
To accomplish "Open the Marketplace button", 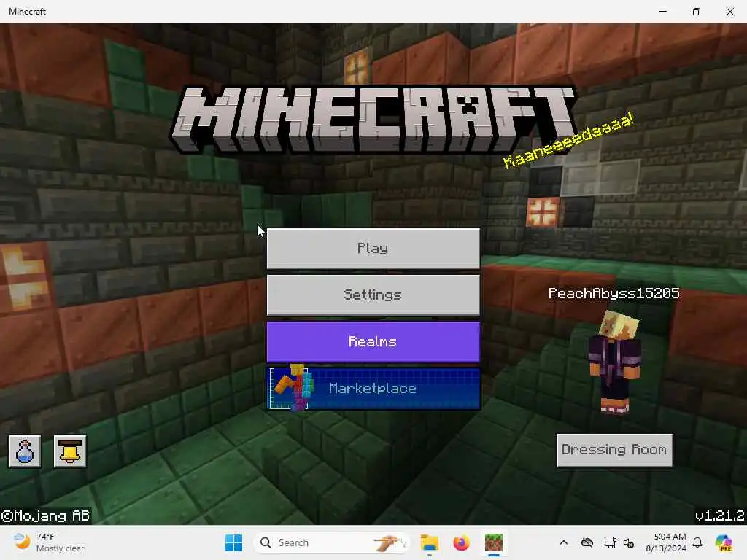I will click(x=373, y=389).
